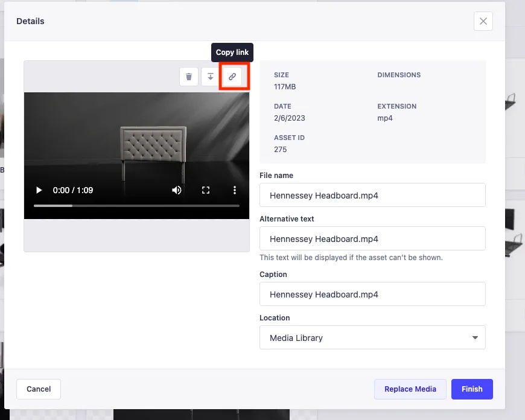Copy the asset link
525x420 pixels.
tap(232, 77)
